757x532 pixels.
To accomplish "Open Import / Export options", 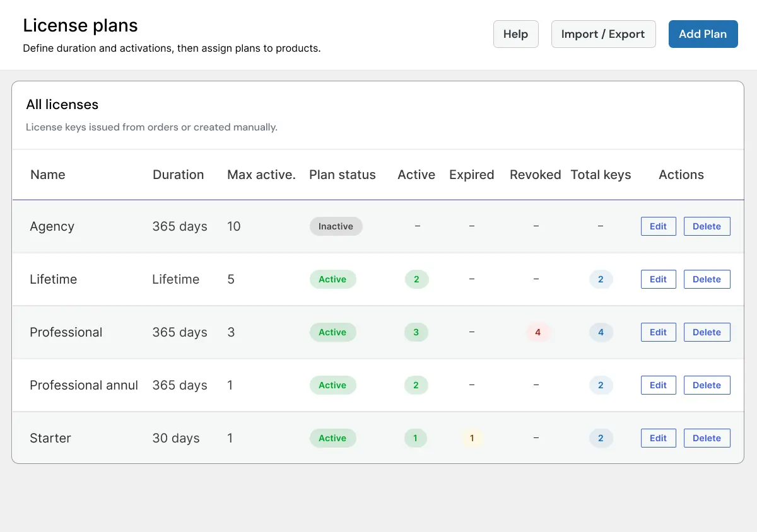I will coord(603,34).
